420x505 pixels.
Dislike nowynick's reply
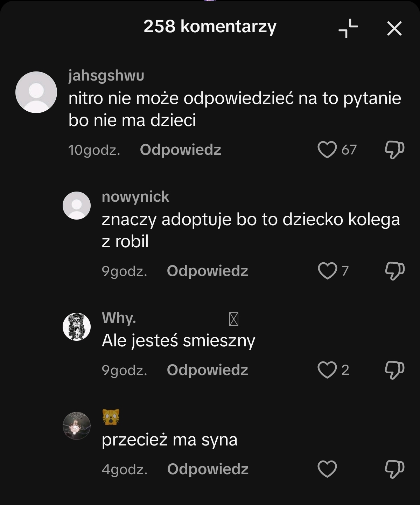(394, 271)
